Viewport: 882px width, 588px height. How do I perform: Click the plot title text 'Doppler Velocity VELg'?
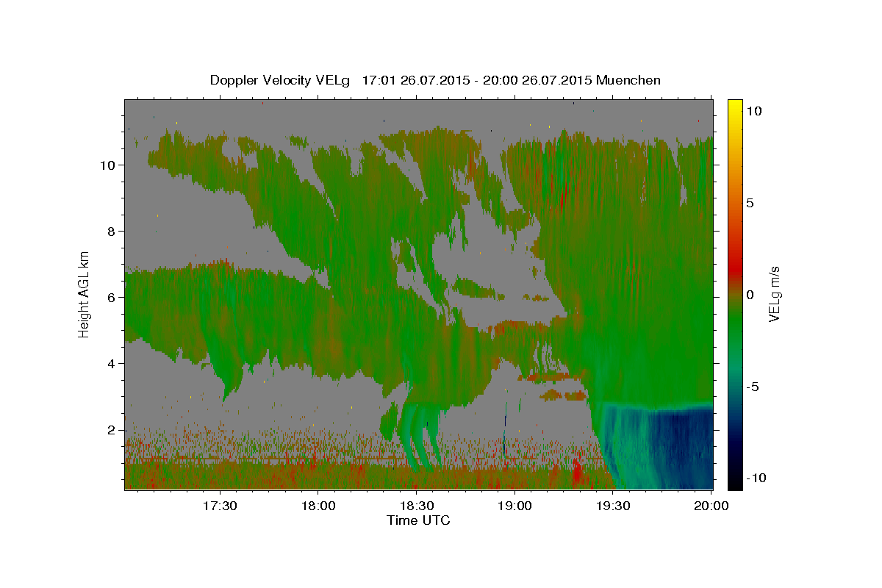tap(282, 80)
